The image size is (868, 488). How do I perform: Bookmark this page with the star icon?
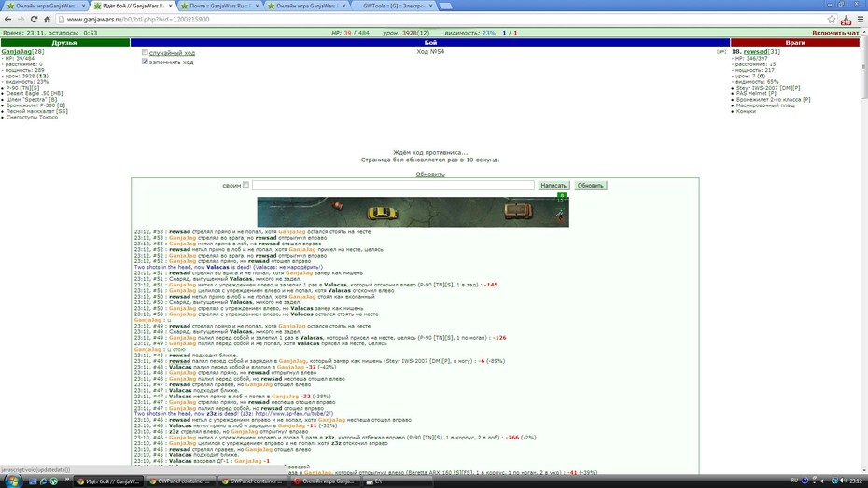[832, 19]
